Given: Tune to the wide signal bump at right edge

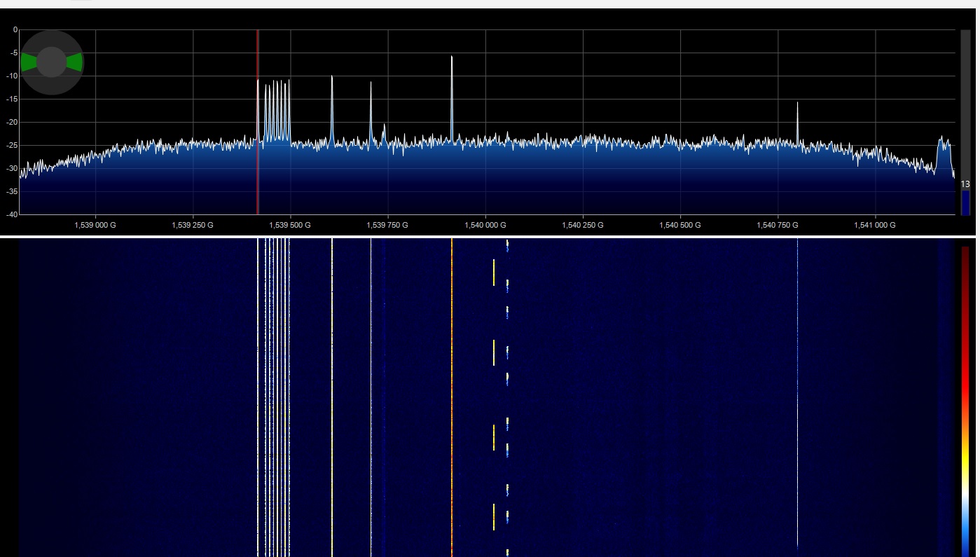Looking at the screenshot, I should click(945, 154).
